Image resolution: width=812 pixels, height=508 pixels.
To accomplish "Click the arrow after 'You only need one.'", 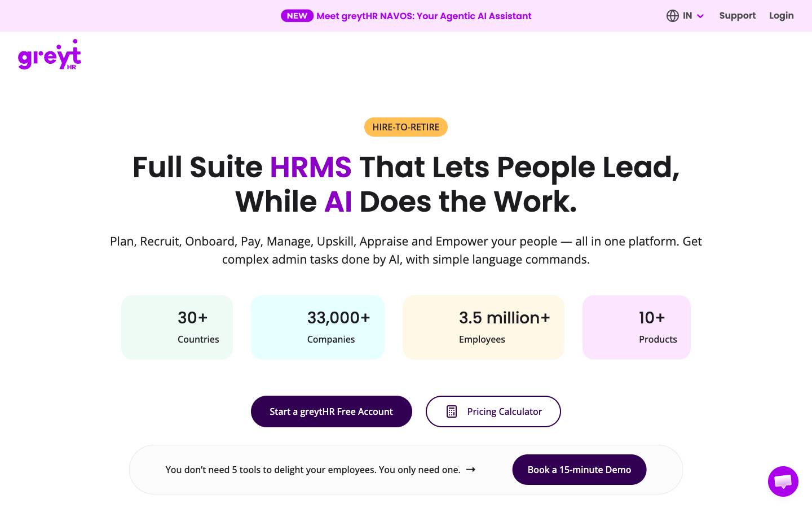I will pyautogui.click(x=471, y=470).
